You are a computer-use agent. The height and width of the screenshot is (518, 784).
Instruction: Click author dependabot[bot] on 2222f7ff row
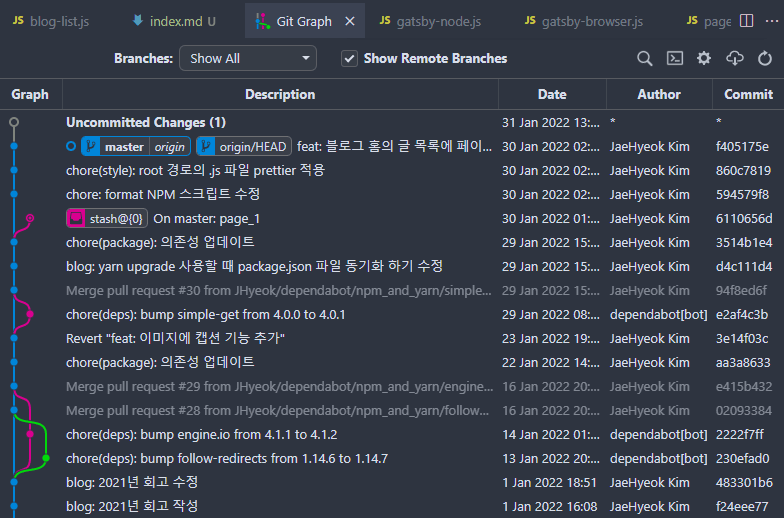(x=658, y=434)
